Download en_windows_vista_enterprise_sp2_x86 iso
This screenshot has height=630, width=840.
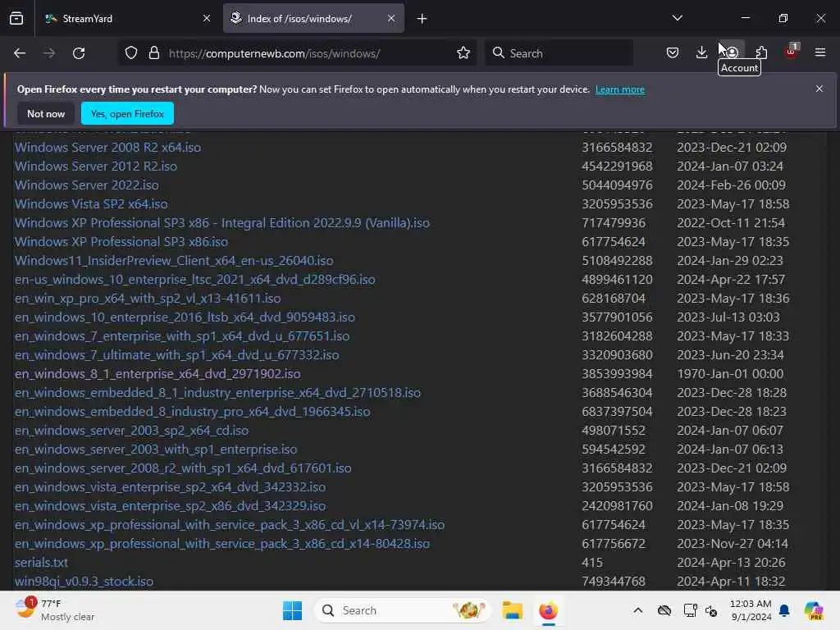pos(171,505)
